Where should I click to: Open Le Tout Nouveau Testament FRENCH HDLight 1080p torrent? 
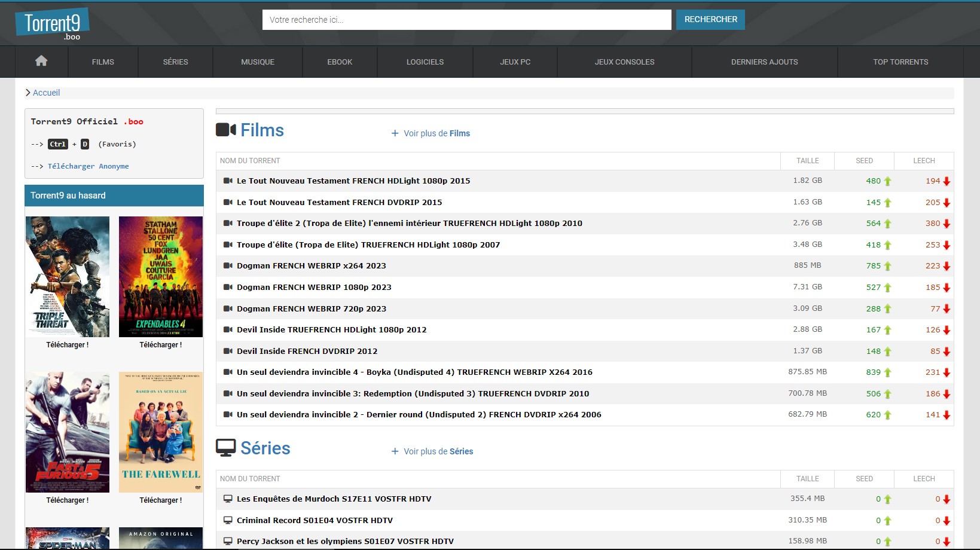click(x=353, y=181)
